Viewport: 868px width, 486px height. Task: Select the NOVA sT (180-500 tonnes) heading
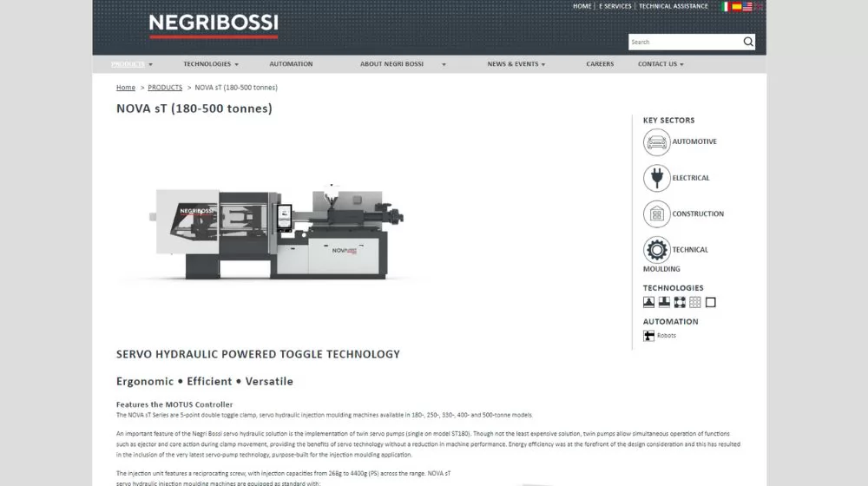pos(194,108)
